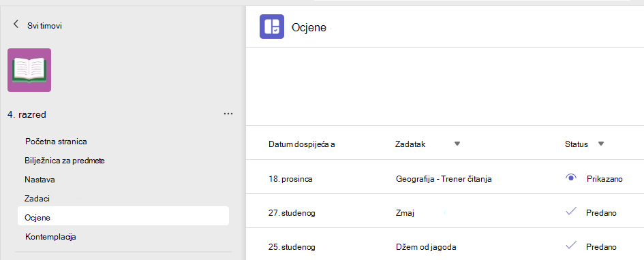Select the 18. prosinca date cell
Screen dimensions: 644x260
point(290,179)
